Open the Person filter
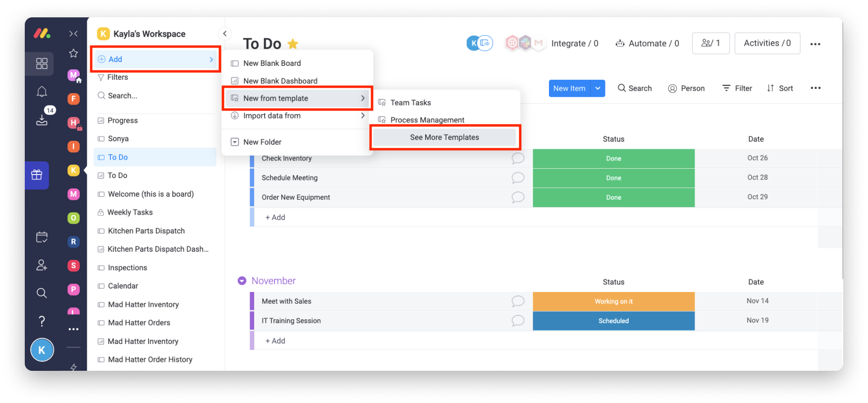Screen dimensions: 868x403 (x=686, y=88)
